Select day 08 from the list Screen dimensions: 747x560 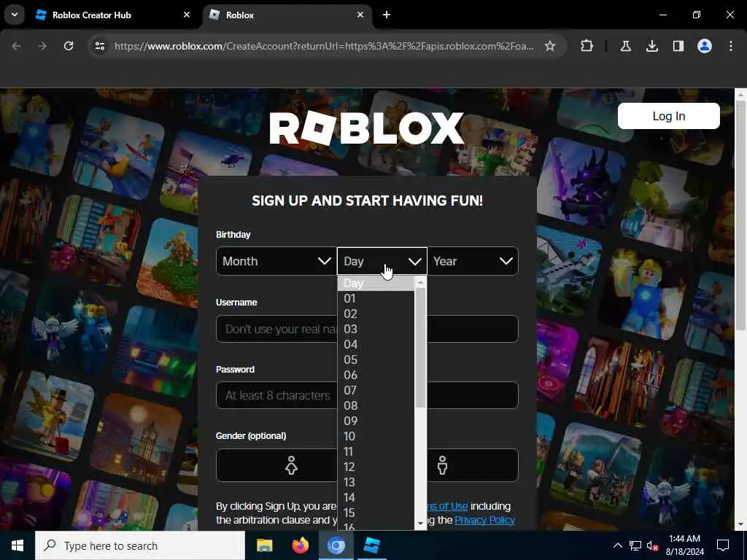click(376, 405)
